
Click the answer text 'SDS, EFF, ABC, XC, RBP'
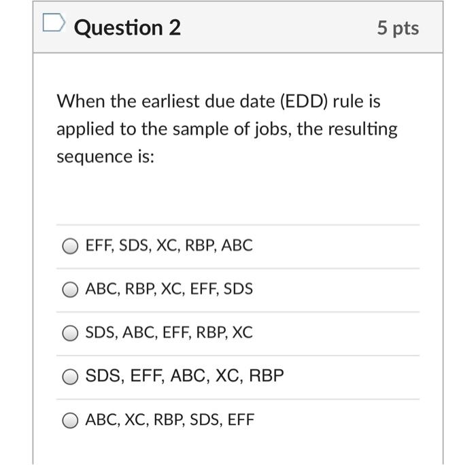(x=184, y=376)
